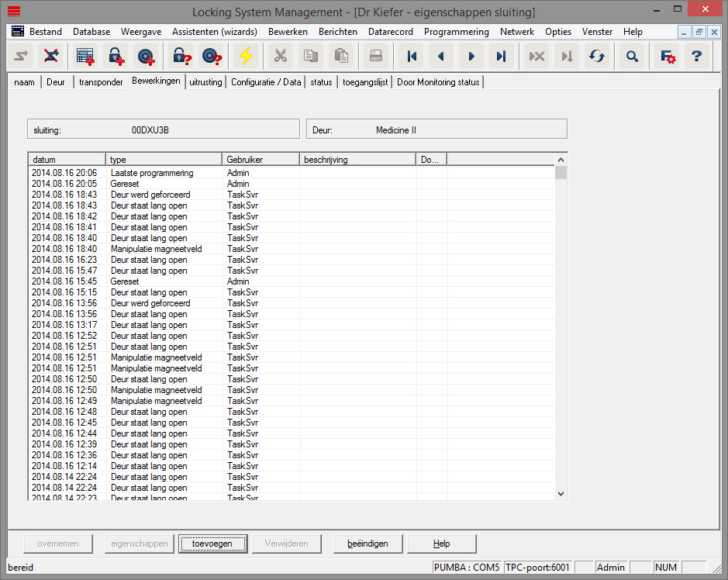This screenshot has height=580, width=728.
Task: Click the filter settings toolbar icon
Action: tap(667, 56)
